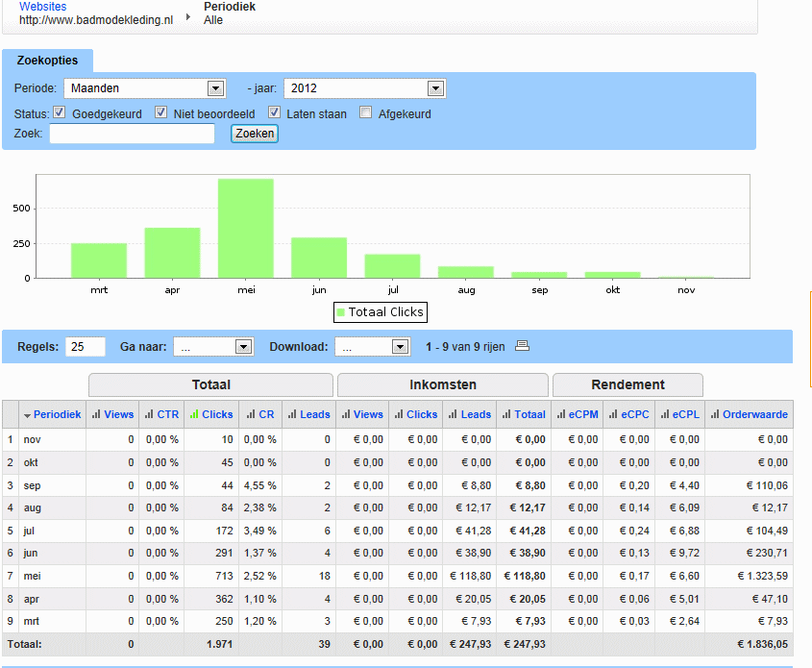812x668 pixels.
Task: Click the sort icon beside Inkomsten Totaal column
Action: [506, 414]
